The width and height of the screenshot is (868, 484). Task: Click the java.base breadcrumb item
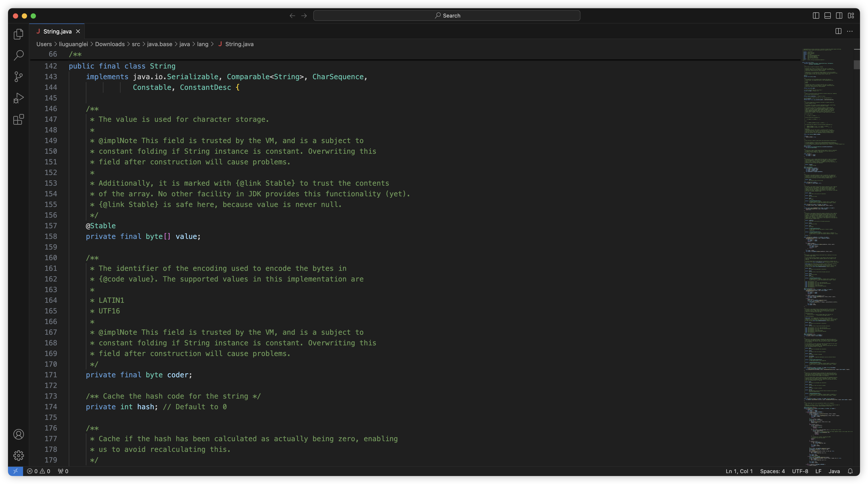pyautogui.click(x=159, y=44)
